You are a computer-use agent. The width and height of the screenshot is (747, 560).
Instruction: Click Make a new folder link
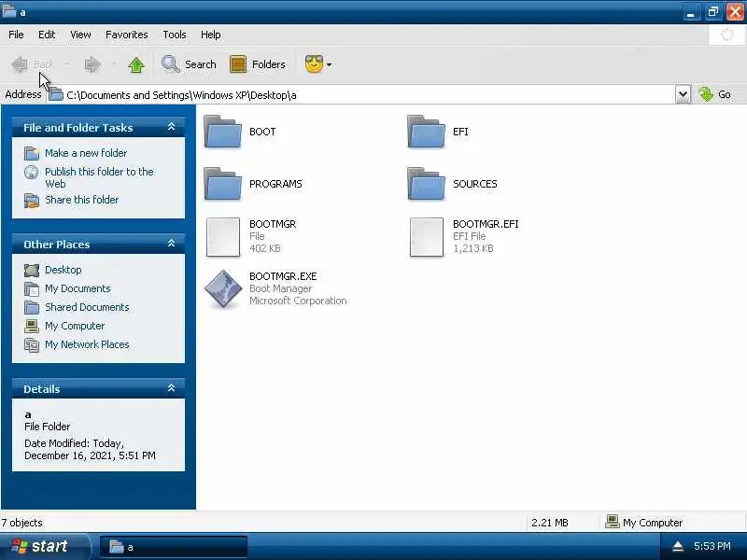tap(86, 153)
